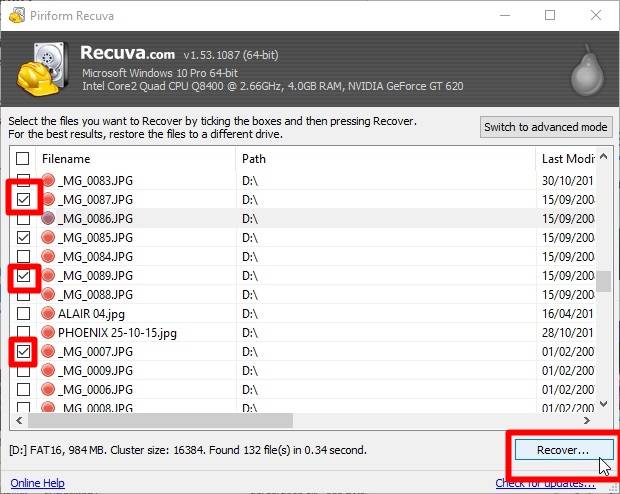Click the FAT16 status bar text
Image resolution: width=620 pixels, height=494 pixels.
(187, 450)
